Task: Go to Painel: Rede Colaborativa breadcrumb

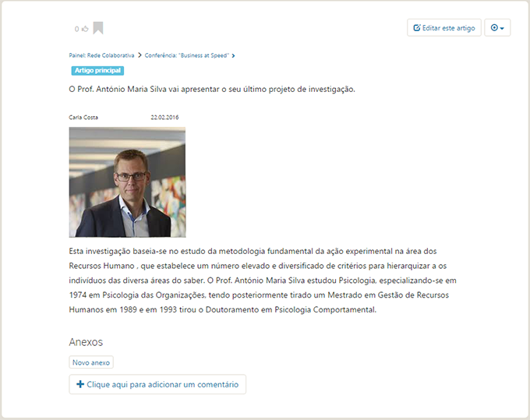Action: coord(101,55)
